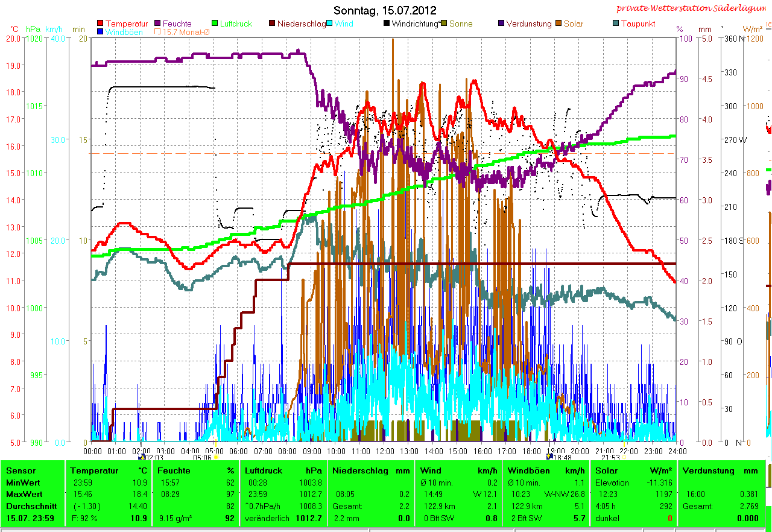Click the green Luftdruck legend square
Viewport: 772px width, 532px height.
tap(215, 24)
